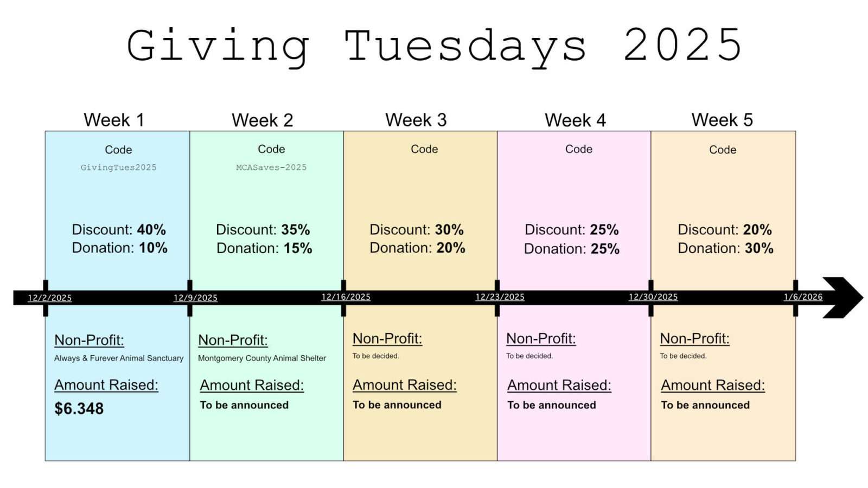Pick the 1/6/2026 end date marker
Viewport: 868px width, 488px height.
pyautogui.click(x=803, y=297)
